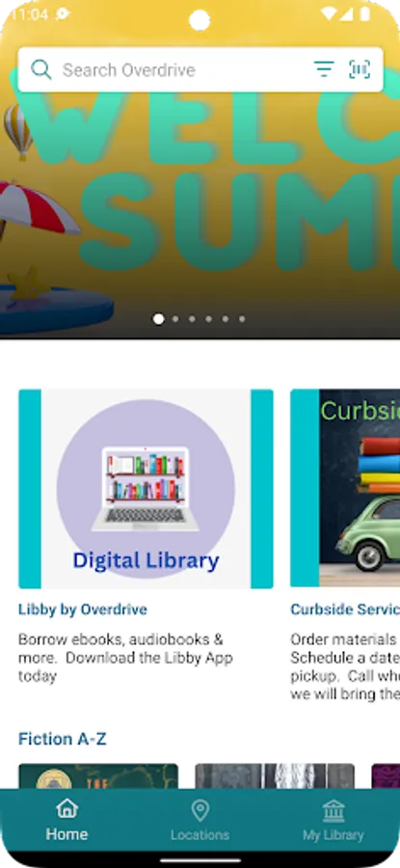This screenshot has width=400, height=868.
Task: Tap the magnifying glass search icon
Action: (40, 69)
